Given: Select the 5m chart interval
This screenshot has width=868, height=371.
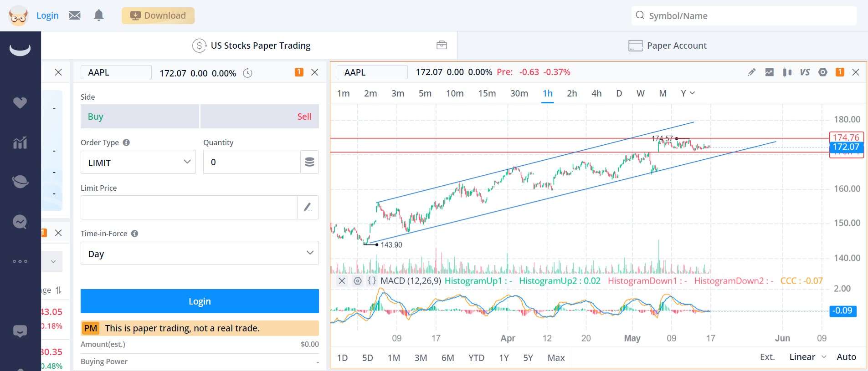Looking at the screenshot, I should click(425, 93).
